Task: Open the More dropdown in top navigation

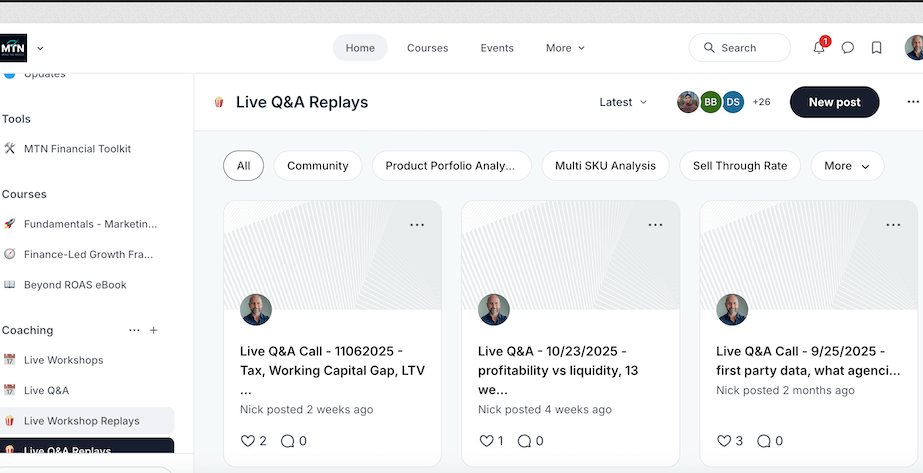Action: click(x=565, y=48)
